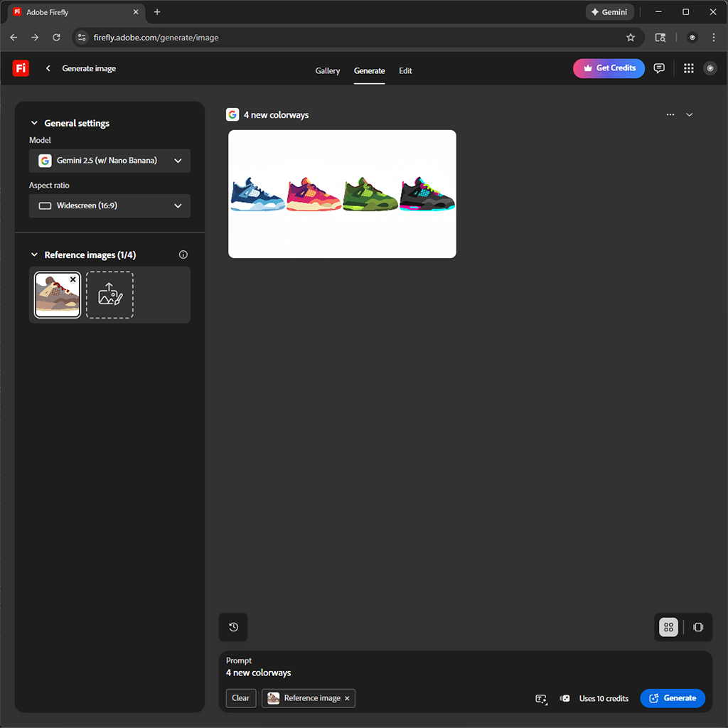The width and height of the screenshot is (728, 728).
Task: Open the feedback chat bubble icon
Action: coord(659,68)
